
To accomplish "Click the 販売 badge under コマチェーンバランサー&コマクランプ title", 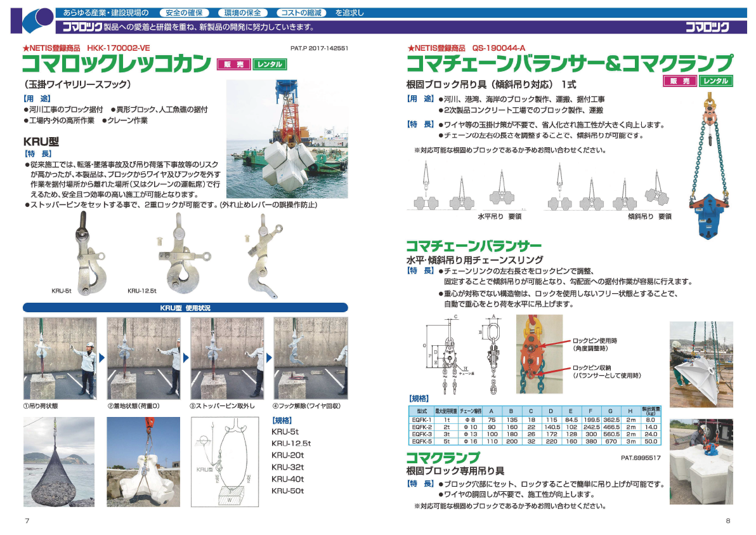I will pyautogui.click(x=680, y=81).
